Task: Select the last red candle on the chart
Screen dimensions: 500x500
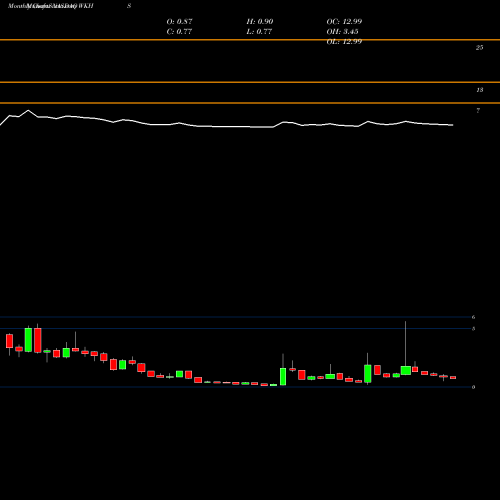Action: click(x=453, y=377)
